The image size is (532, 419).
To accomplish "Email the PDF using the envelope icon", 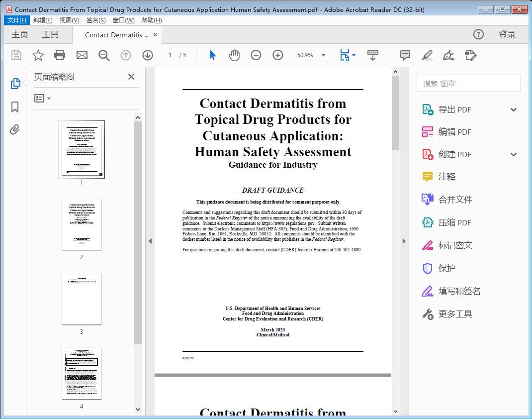I will [x=82, y=55].
